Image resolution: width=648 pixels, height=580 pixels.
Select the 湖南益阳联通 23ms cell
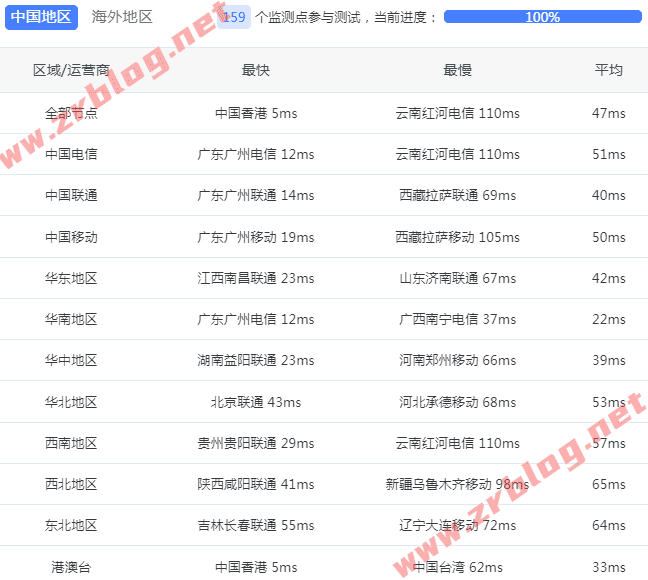click(x=256, y=360)
